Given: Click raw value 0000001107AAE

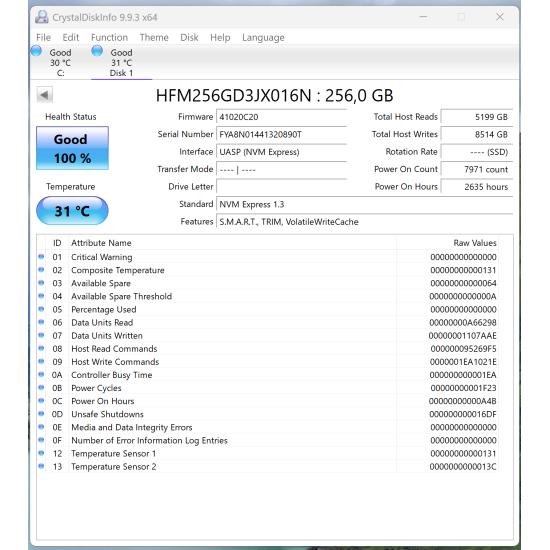Looking at the screenshot, I should 463,336.
